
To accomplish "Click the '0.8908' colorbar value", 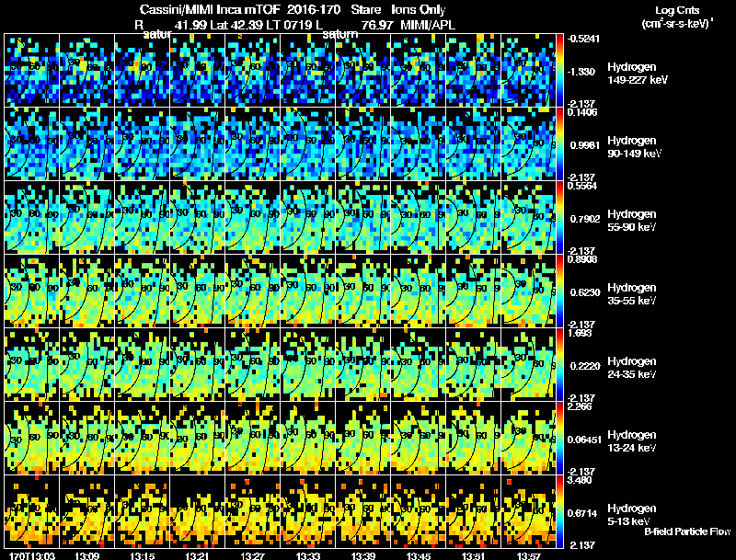I will pos(582,259).
